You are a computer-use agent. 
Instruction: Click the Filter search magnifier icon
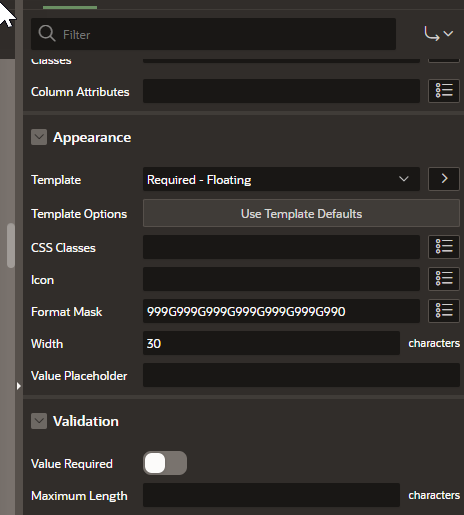tap(47, 34)
